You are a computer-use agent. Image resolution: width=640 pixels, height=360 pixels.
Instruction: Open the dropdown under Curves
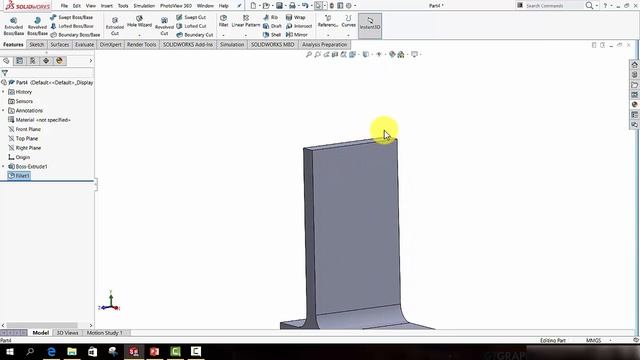pyautogui.click(x=348, y=36)
